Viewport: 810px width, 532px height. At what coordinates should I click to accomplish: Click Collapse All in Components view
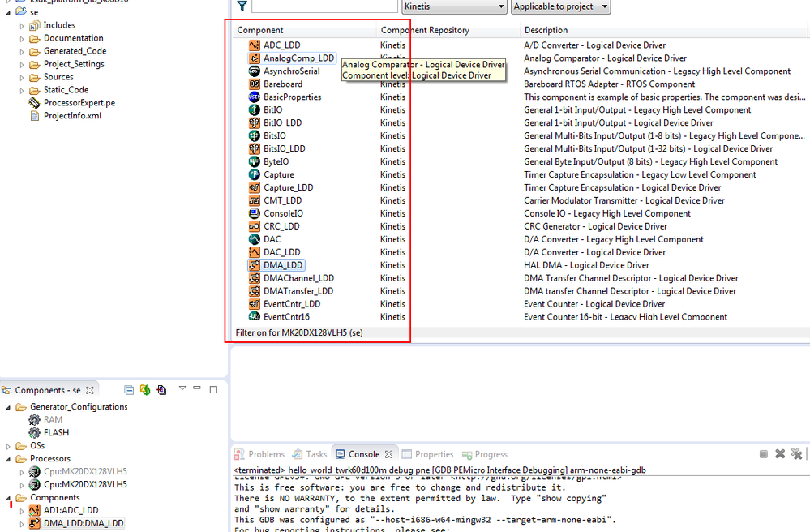[129, 390]
